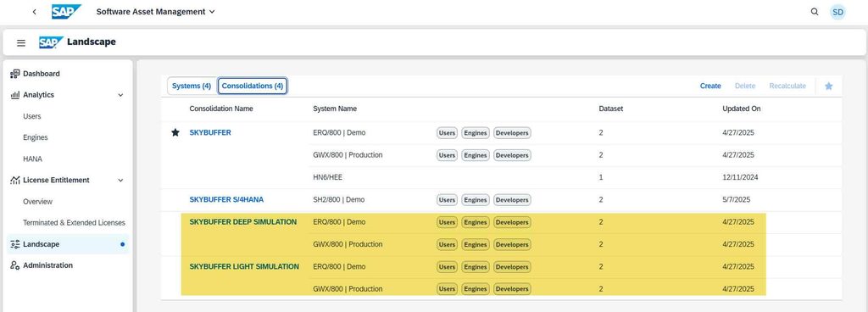Open Administration in the sidebar
868x312 pixels.
pos(47,265)
